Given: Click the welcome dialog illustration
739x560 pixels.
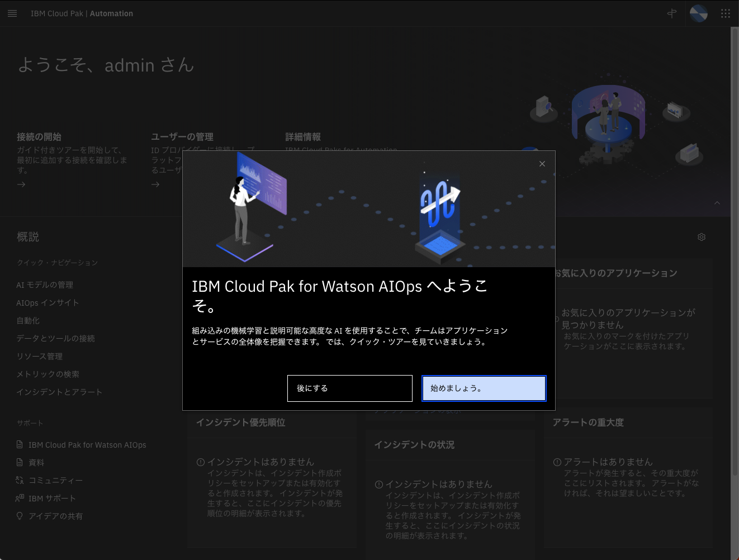Looking at the screenshot, I should (x=369, y=209).
